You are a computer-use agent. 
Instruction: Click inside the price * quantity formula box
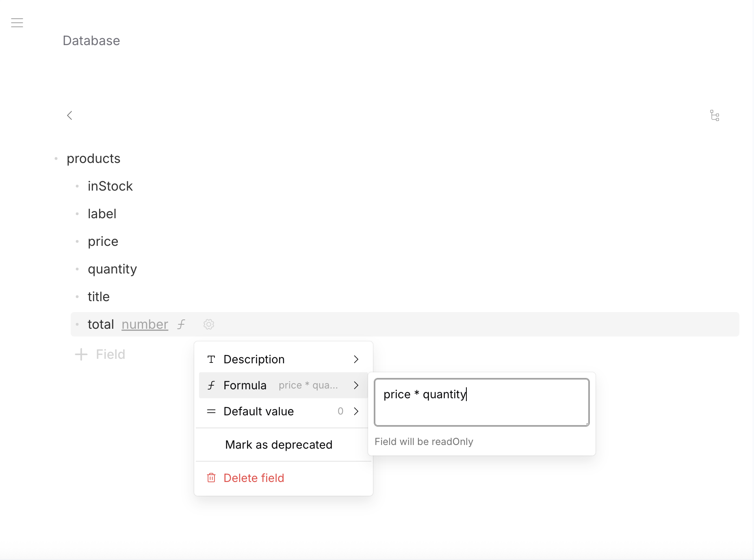(481, 402)
